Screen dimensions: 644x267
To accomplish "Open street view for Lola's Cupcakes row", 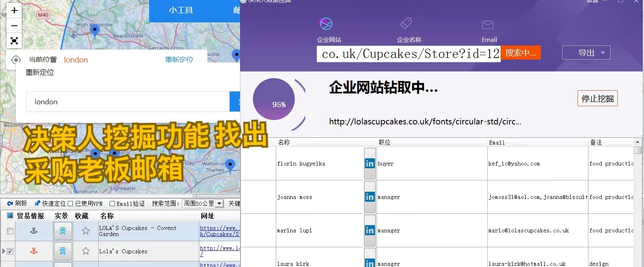I will (63, 251).
